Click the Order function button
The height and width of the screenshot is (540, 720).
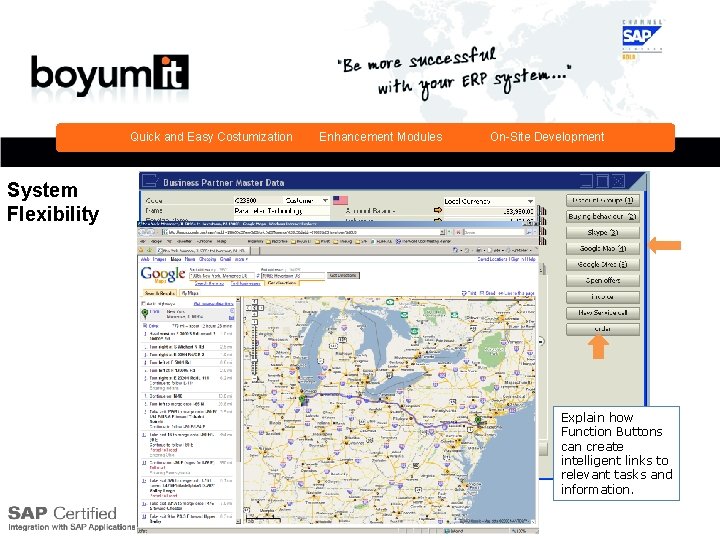click(602, 329)
